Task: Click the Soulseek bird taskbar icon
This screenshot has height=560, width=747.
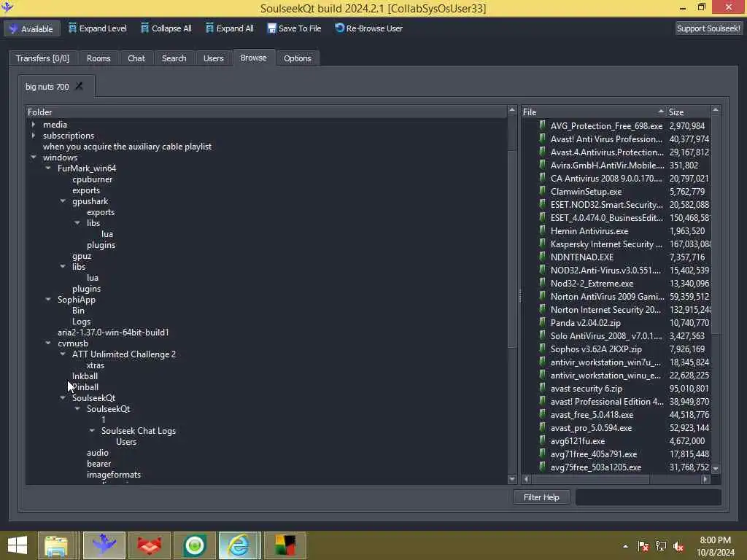Action: click(x=104, y=545)
